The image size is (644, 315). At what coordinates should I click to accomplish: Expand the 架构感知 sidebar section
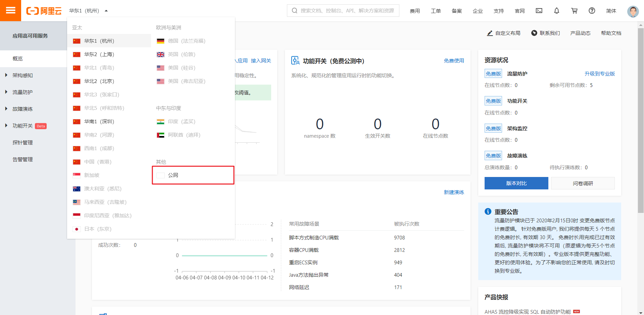click(x=6, y=75)
